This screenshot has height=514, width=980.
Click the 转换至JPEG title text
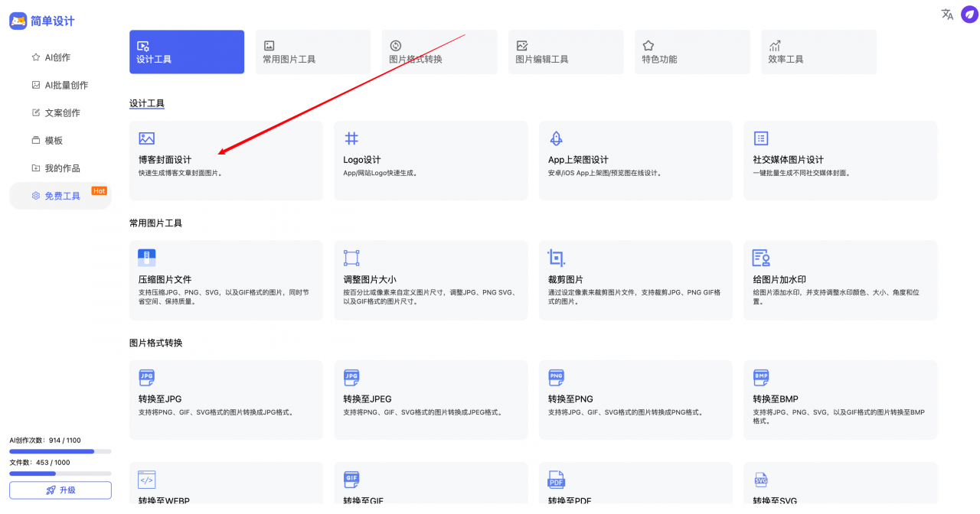[x=367, y=399]
